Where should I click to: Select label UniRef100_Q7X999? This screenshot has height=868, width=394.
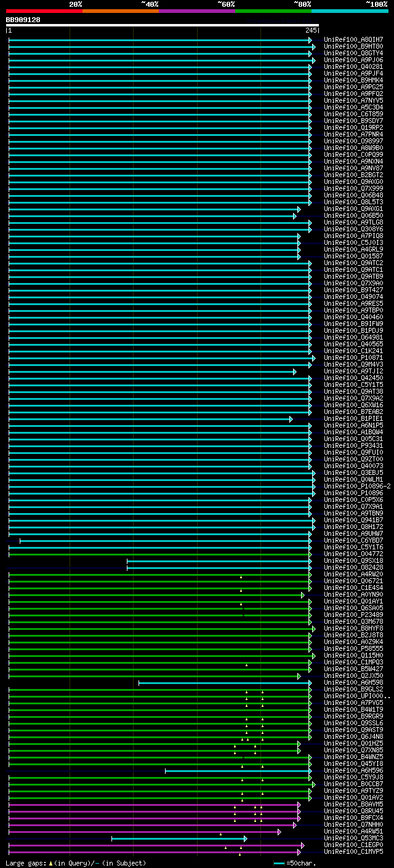point(353,188)
